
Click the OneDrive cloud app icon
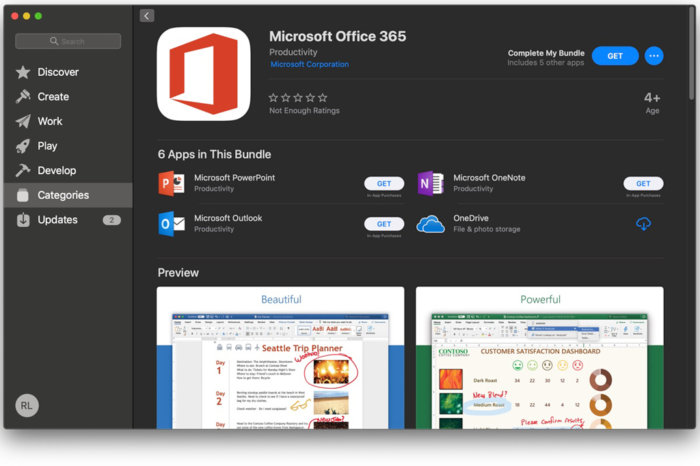point(430,224)
